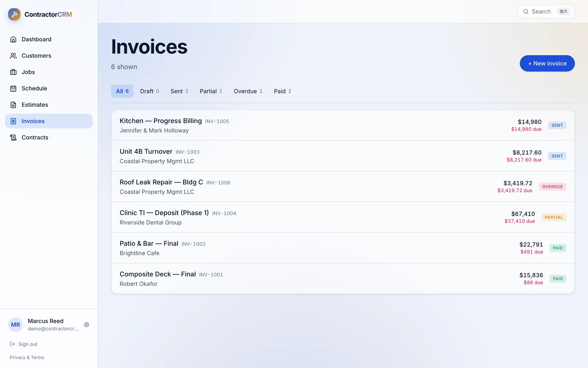Screen dimensions: 588x368
Task: Open Contracts in the sidebar
Action: pyautogui.click(x=49, y=138)
